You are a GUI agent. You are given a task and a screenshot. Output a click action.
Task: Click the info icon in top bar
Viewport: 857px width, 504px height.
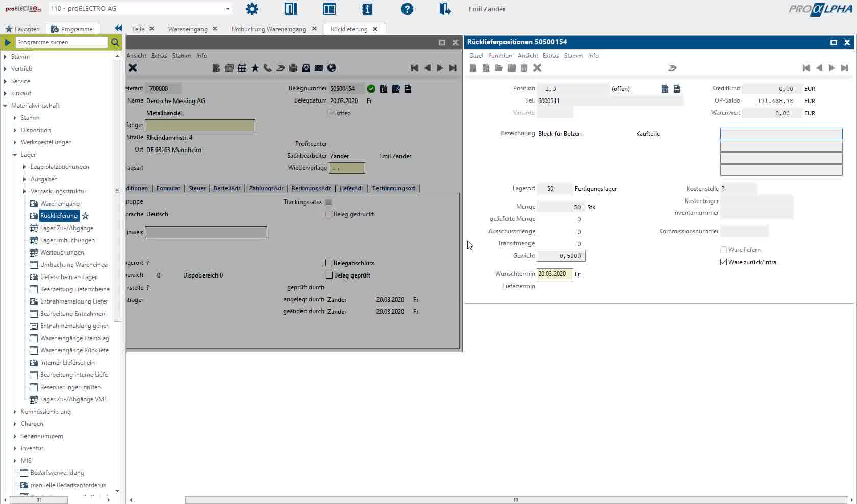(x=367, y=9)
